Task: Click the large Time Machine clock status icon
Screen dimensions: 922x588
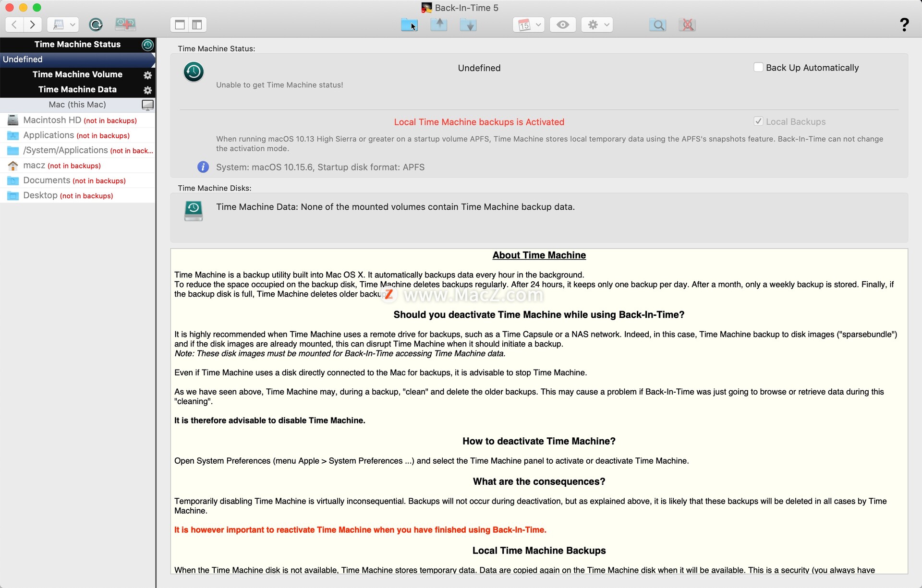Action: point(194,72)
